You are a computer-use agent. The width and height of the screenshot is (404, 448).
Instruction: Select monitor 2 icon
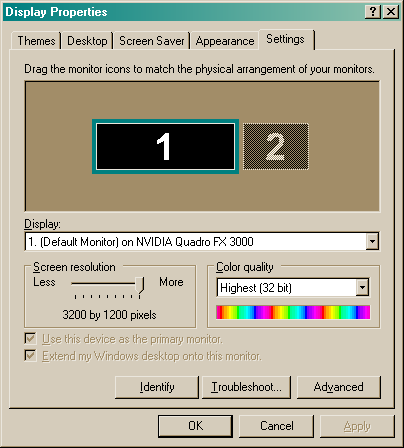point(276,146)
